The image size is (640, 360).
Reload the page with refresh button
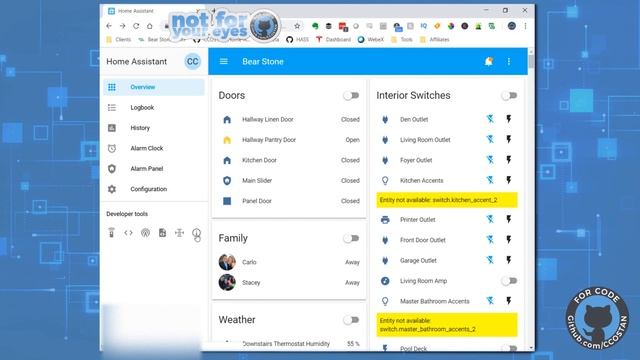pyautogui.click(x=136, y=26)
